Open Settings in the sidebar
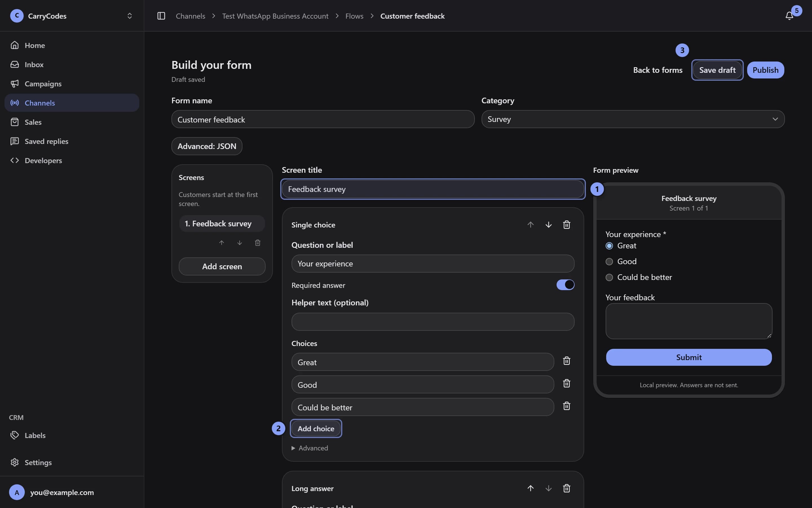The height and width of the screenshot is (508, 812). point(72,462)
